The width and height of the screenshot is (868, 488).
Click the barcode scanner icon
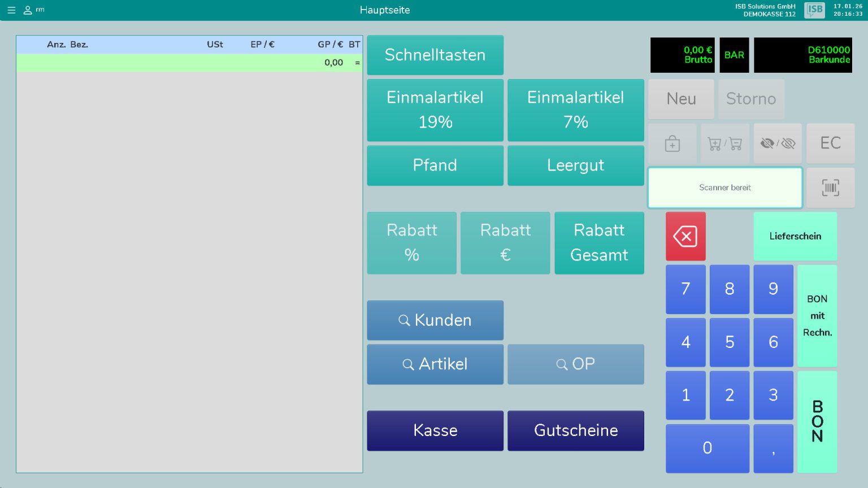(830, 188)
